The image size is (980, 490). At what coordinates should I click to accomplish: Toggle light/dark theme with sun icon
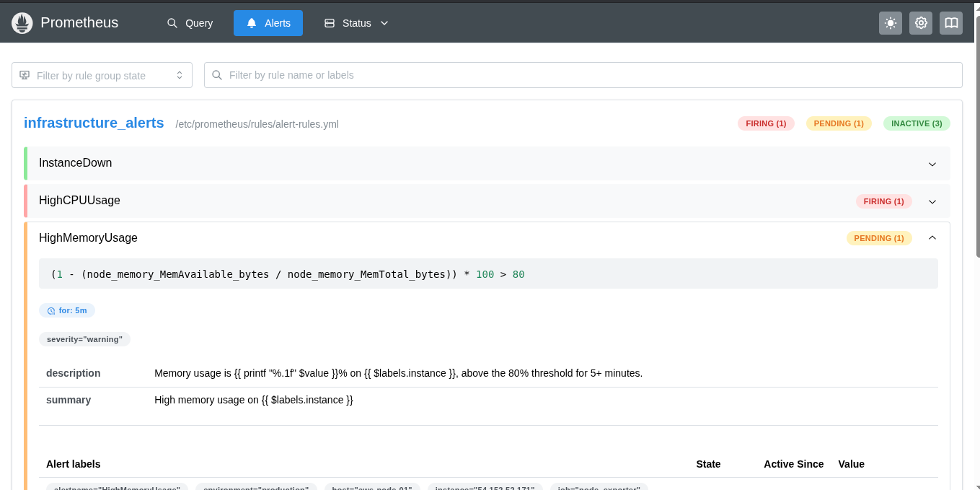pyautogui.click(x=890, y=23)
